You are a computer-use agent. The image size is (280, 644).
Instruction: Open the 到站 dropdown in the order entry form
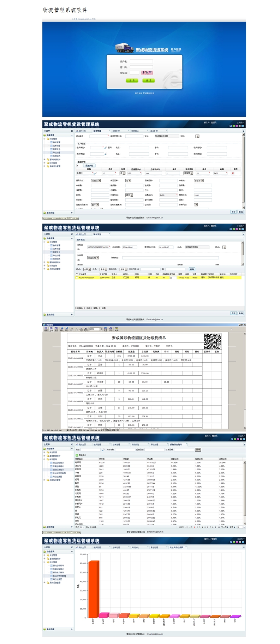pos(197,136)
